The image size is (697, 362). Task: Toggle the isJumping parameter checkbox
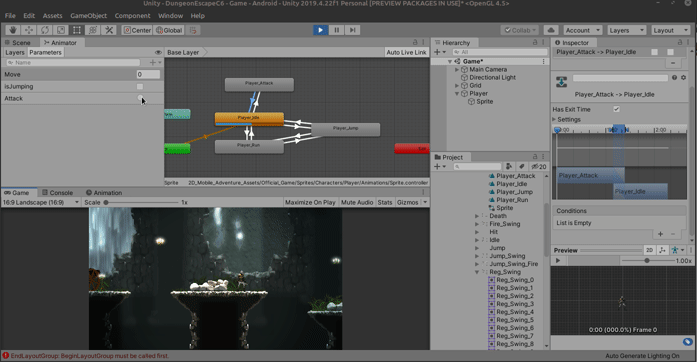pos(140,86)
